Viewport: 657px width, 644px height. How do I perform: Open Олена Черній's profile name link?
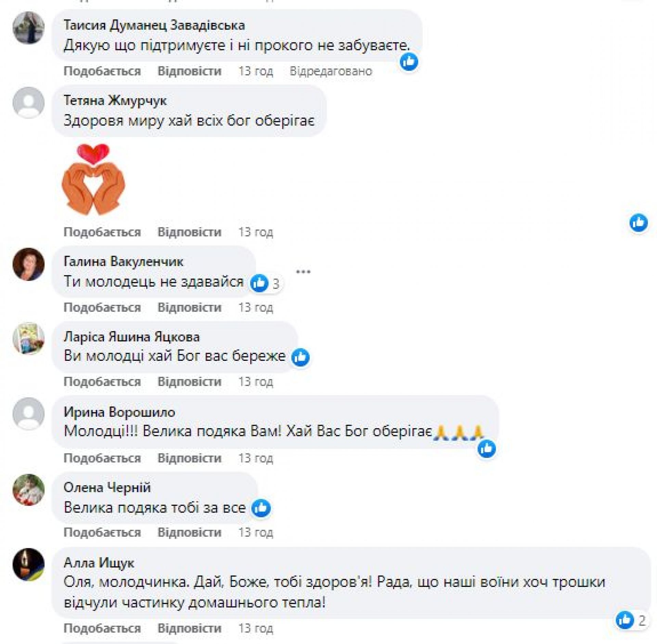tap(107, 487)
